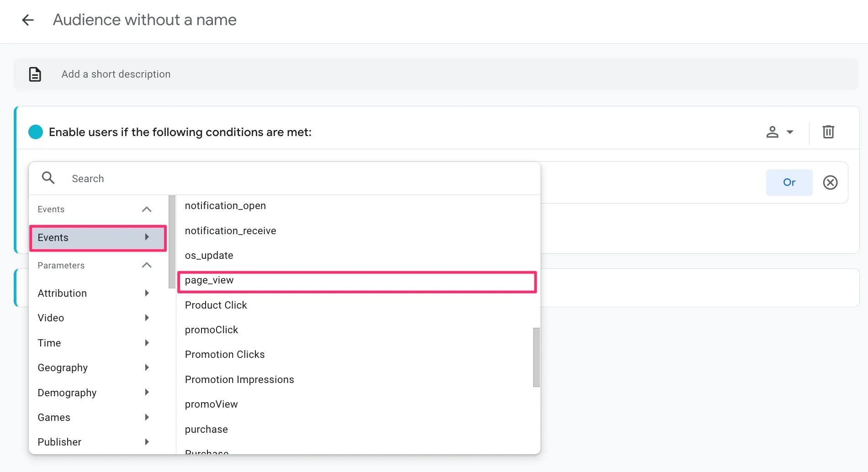Viewport: 868px width, 472px height.
Task: Choose the page_view event
Action: point(356,280)
